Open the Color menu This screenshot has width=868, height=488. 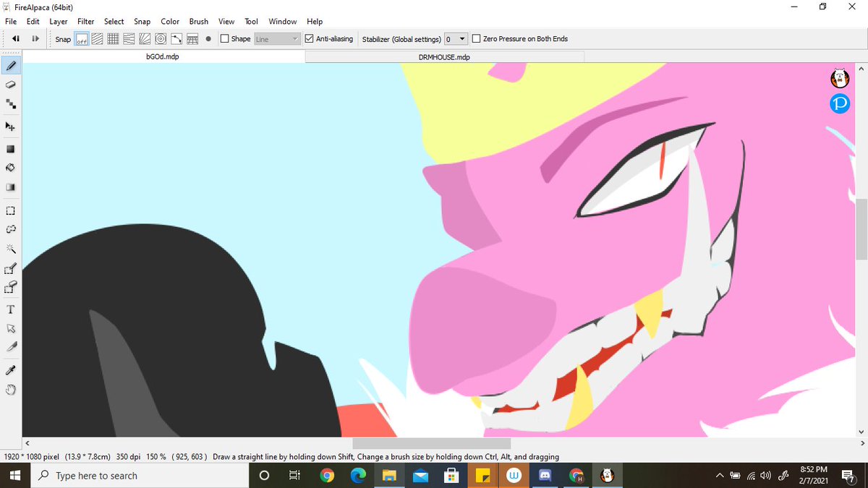(170, 22)
